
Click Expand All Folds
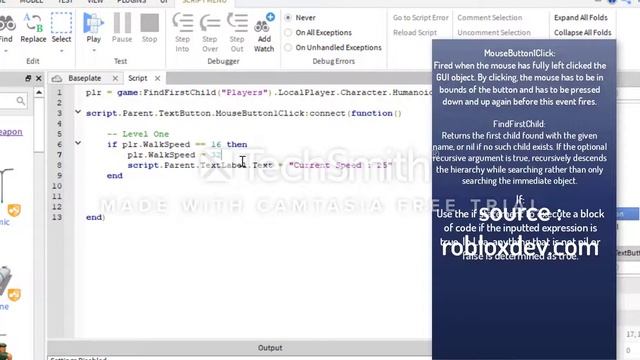580,18
